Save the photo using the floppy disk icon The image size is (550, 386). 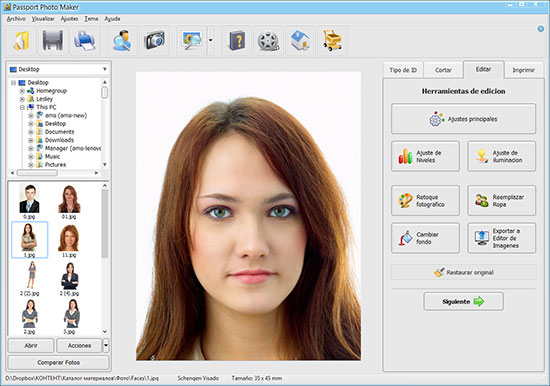tap(53, 40)
